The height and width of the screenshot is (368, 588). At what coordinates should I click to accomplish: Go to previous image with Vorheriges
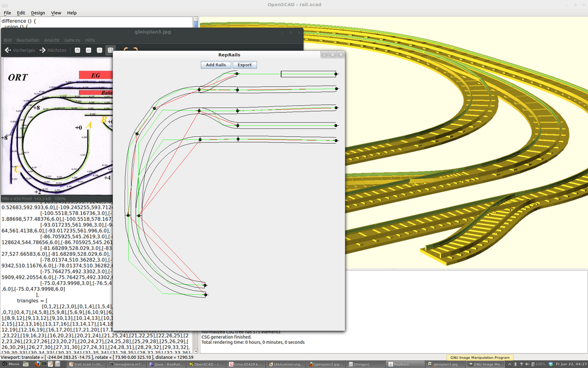[20, 50]
